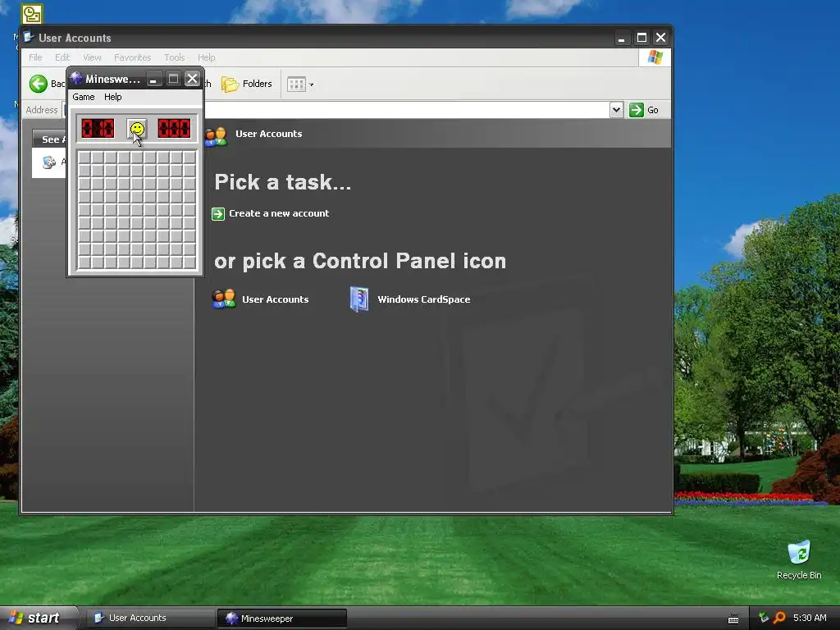
Task: Close the Minesweeper window
Action: click(x=192, y=79)
